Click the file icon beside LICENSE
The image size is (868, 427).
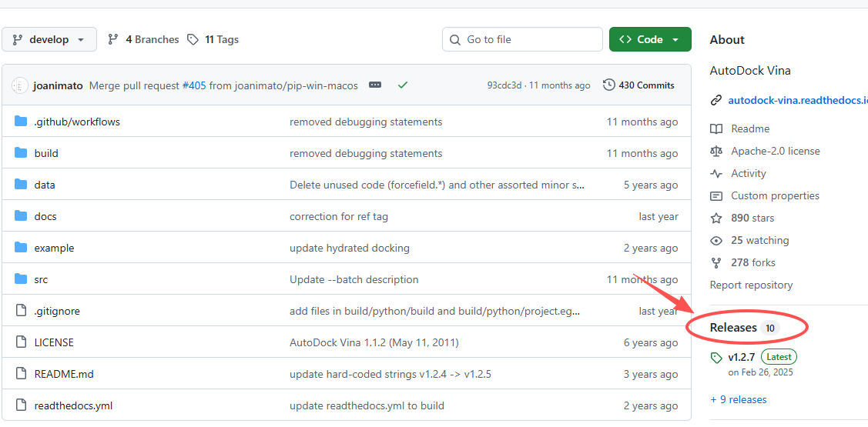(x=21, y=342)
